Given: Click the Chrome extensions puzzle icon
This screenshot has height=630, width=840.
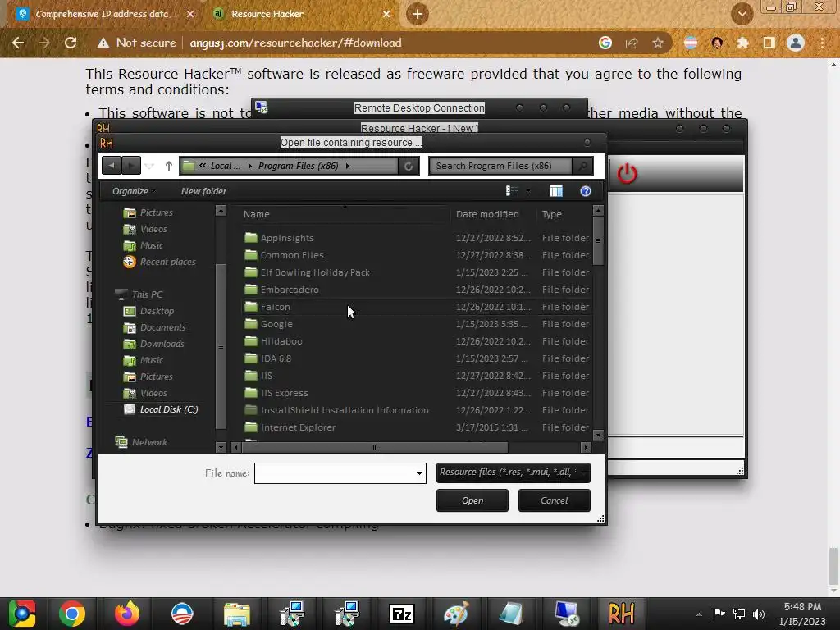Looking at the screenshot, I should pos(742,43).
